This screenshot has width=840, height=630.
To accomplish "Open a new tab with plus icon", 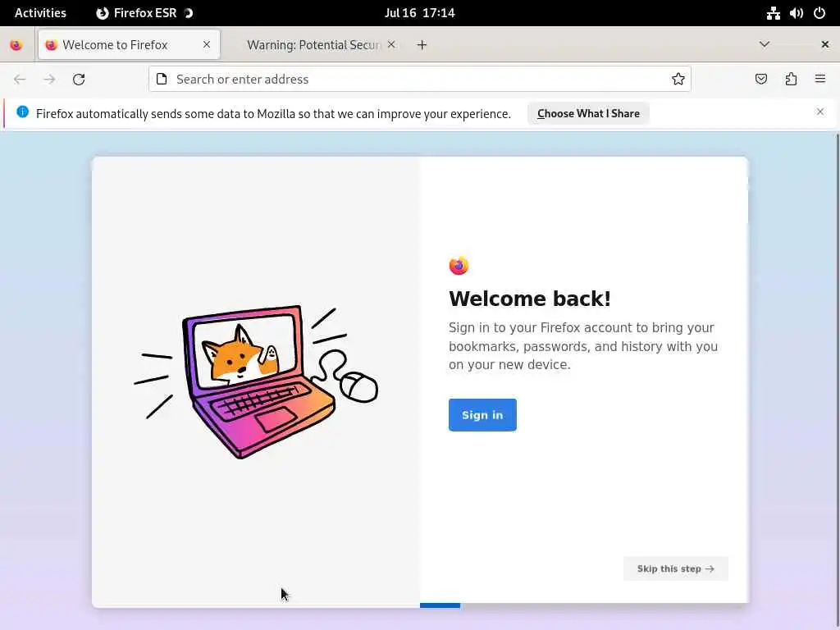I will 422,45.
